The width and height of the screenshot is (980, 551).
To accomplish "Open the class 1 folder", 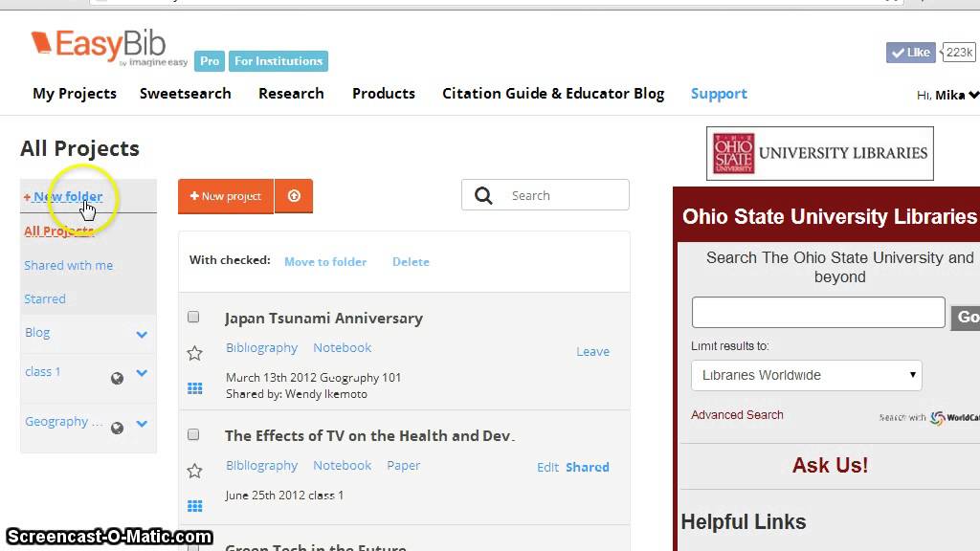I will pos(42,372).
